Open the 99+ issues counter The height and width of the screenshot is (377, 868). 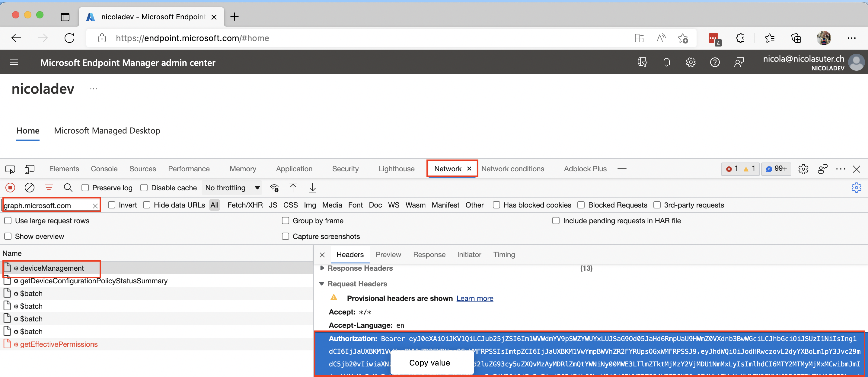coord(776,169)
